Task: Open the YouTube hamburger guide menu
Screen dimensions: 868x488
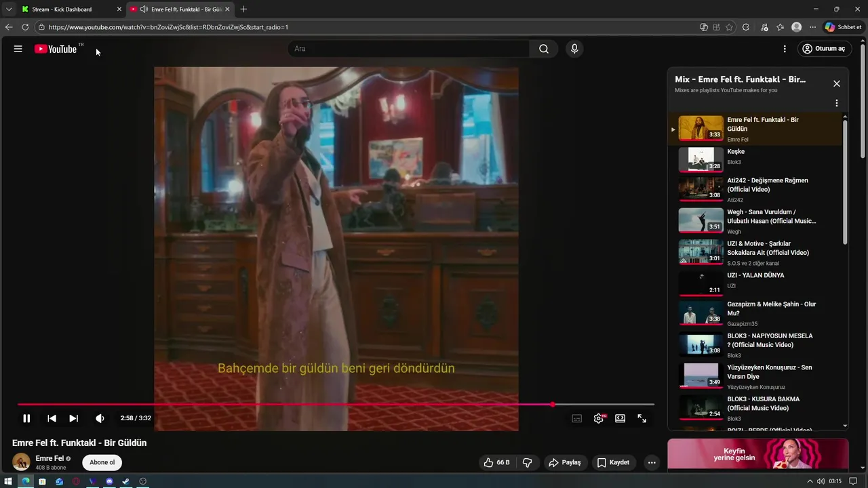Action: [x=18, y=49]
